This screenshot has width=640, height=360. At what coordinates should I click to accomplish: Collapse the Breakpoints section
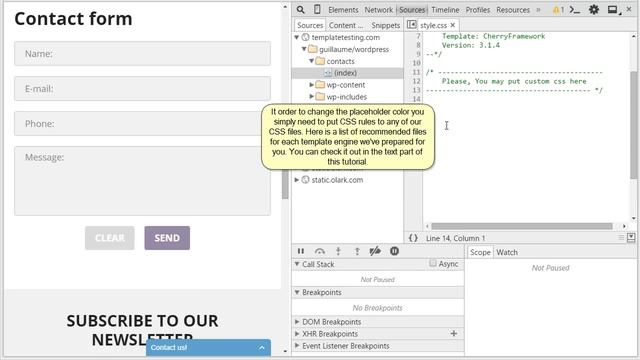[297, 292]
